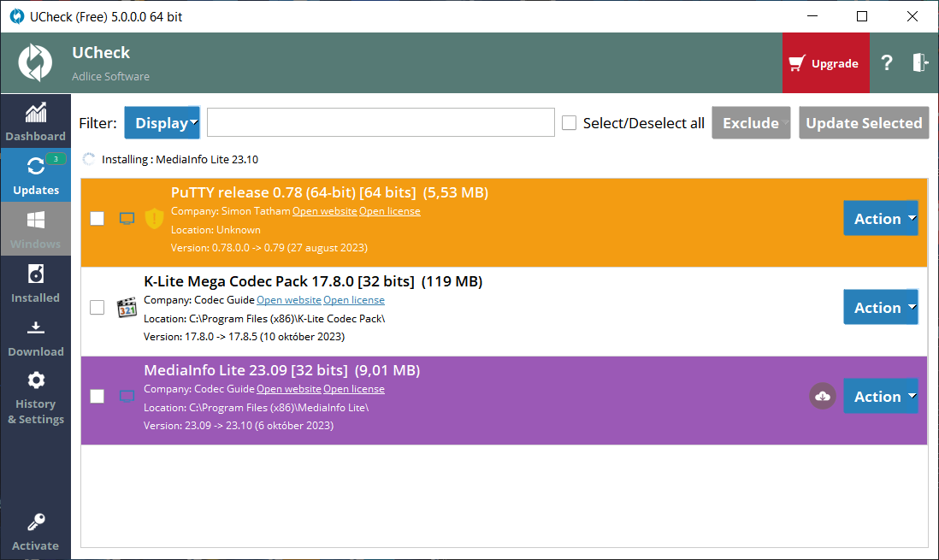939x560 pixels.
Task: Click the cloud download icon for MediaInfo Lite
Action: [x=822, y=396]
